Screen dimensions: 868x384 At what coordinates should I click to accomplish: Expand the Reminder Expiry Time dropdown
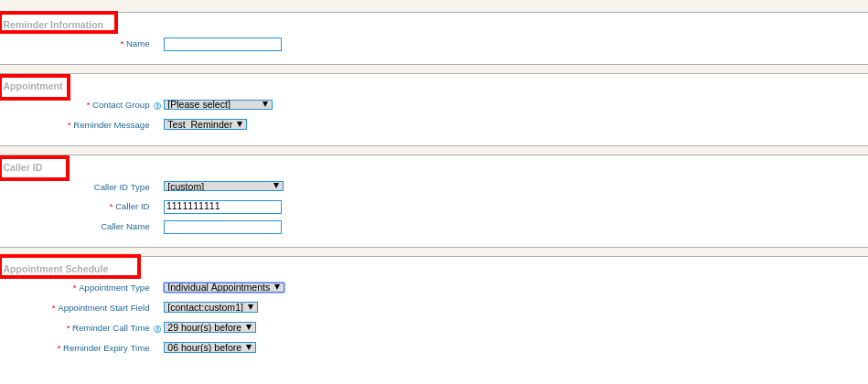click(x=209, y=347)
